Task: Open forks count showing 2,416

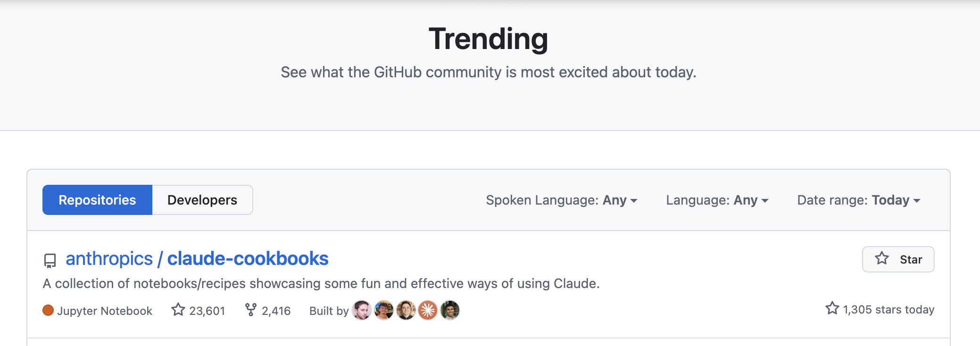Action: pos(267,310)
